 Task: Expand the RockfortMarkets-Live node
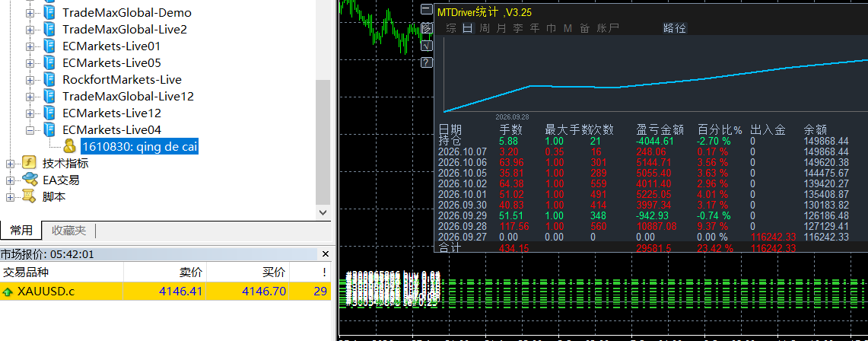(30, 80)
